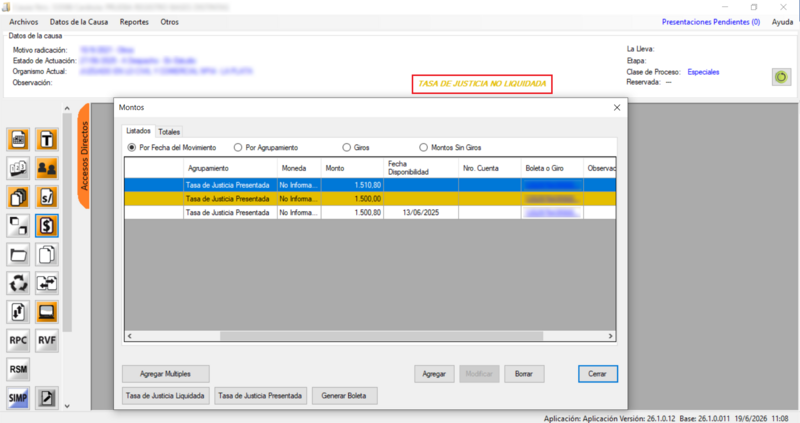Viewport: 800px width, 423px height.
Task: Click the sidebar scroll down arrow
Action: (67, 406)
